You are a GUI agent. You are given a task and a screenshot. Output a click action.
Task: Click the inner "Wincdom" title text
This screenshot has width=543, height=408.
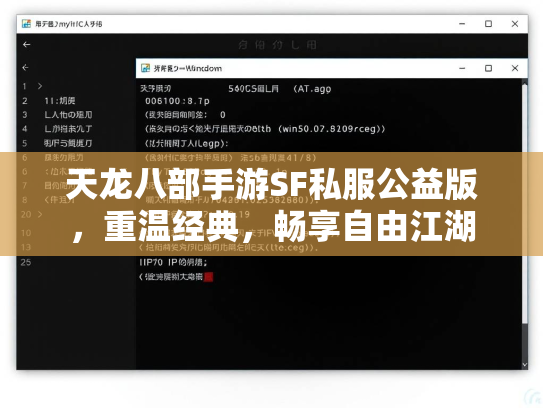pyautogui.click(x=188, y=68)
